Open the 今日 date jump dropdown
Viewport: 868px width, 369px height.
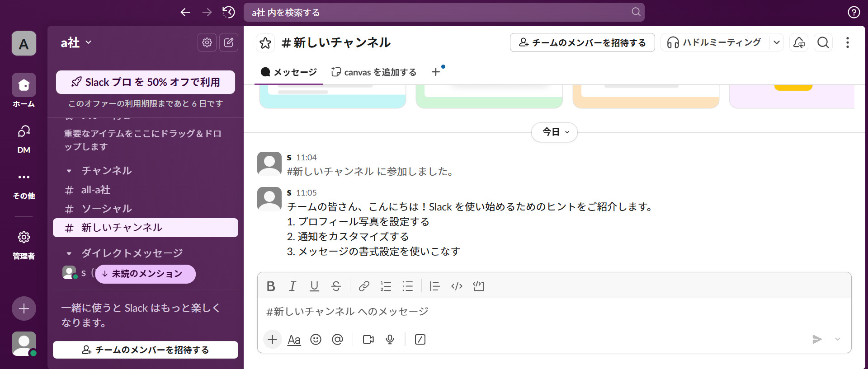(554, 132)
